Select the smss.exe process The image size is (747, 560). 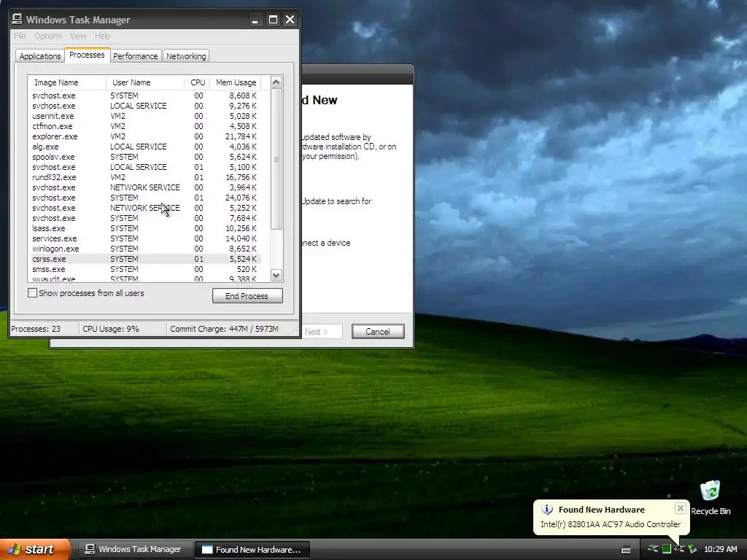(x=145, y=269)
